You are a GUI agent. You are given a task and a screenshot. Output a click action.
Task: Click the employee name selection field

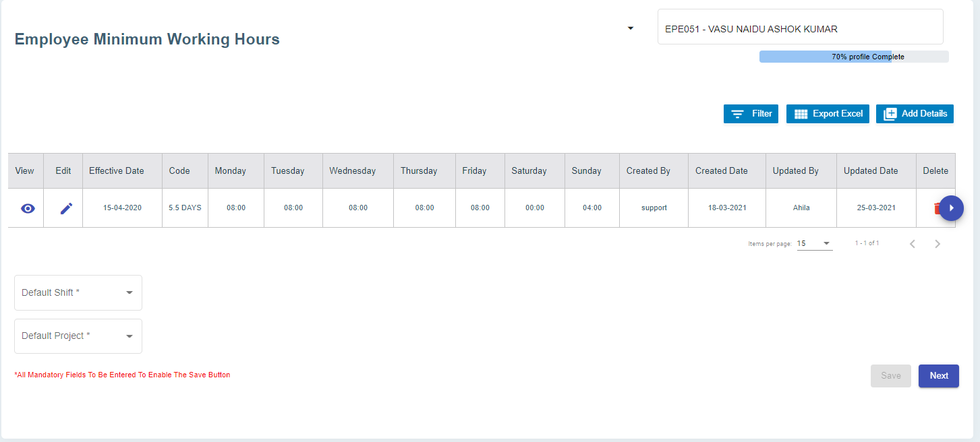coord(800,29)
